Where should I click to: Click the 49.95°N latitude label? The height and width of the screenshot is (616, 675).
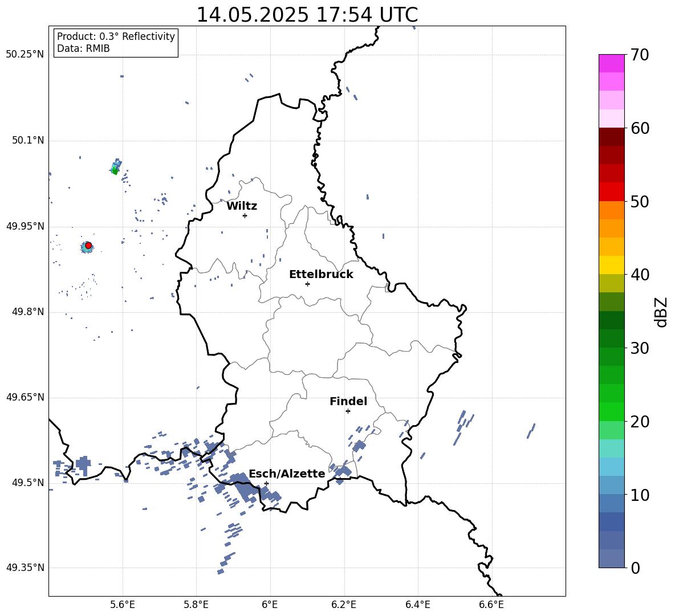pos(25,226)
